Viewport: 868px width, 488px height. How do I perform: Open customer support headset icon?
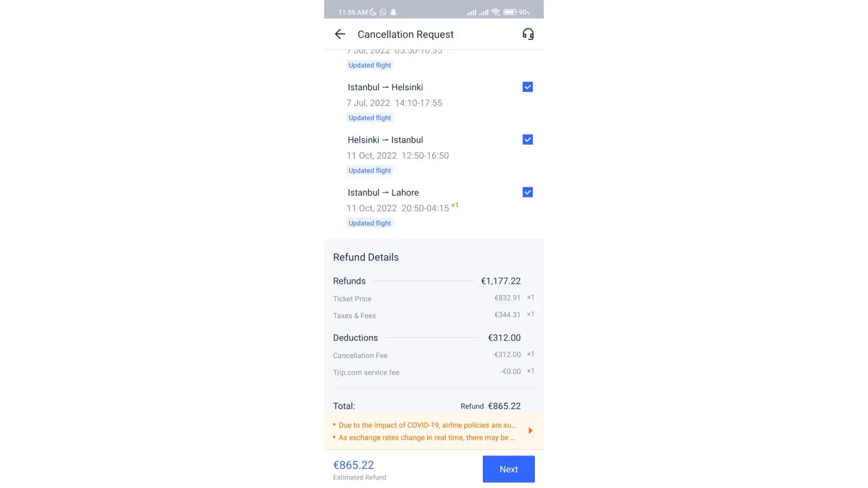point(528,34)
